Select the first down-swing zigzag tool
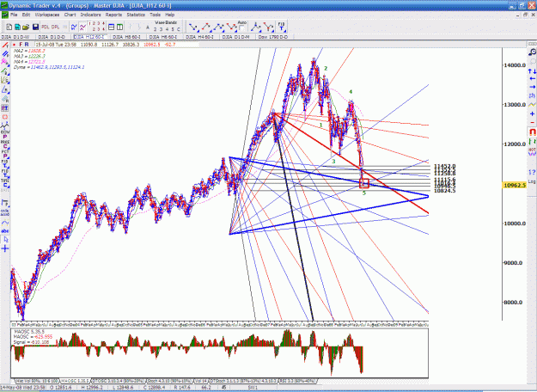Viewport: 537px width, 392px height. pos(193,27)
